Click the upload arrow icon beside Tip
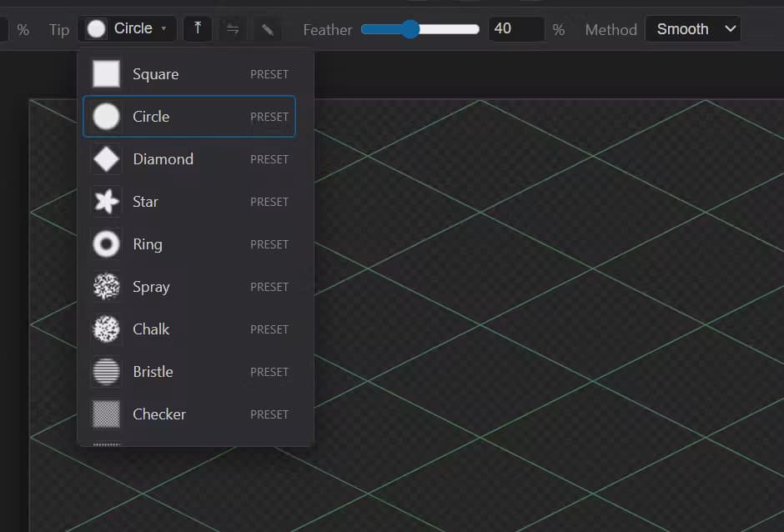Viewport: 784px width, 532px height. [198, 29]
